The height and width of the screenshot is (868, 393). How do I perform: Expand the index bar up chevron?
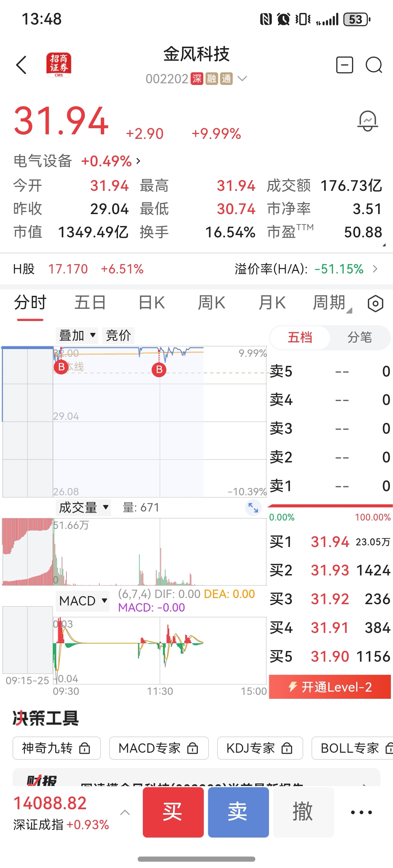(x=125, y=812)
